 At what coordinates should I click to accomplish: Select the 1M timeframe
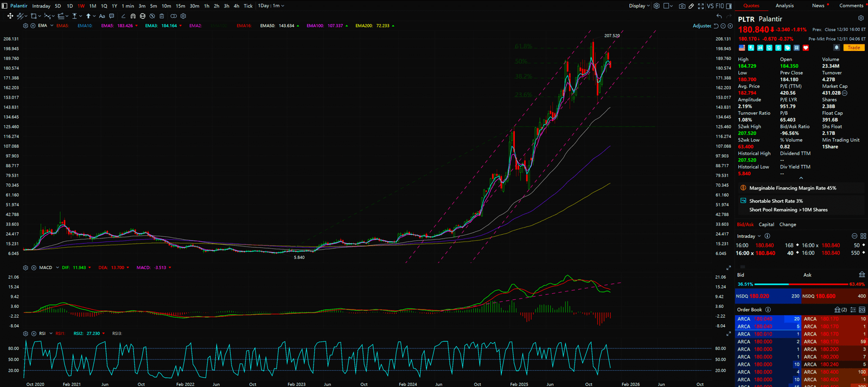92,6
